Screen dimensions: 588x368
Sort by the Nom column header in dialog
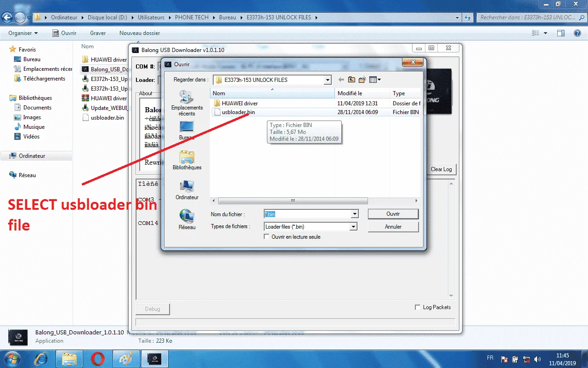pos(272,93)
